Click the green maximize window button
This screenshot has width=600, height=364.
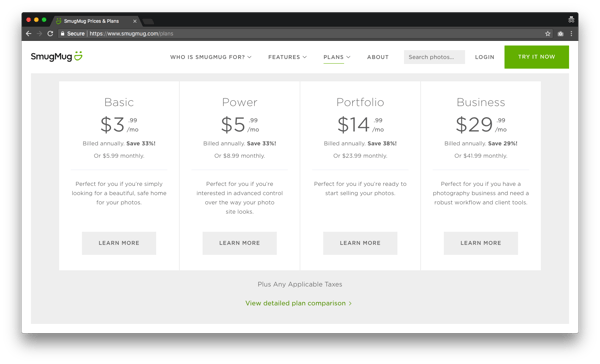click(x=44, y=20)
